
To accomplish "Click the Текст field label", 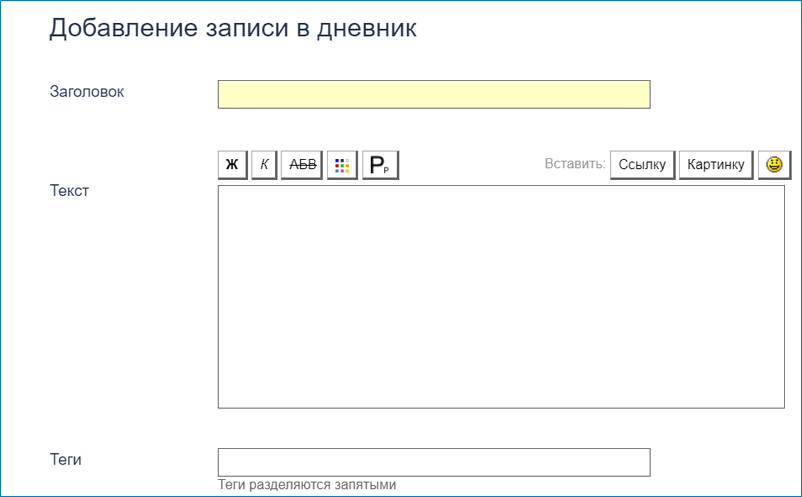I will pyautogui.click(x=70, y=190).
